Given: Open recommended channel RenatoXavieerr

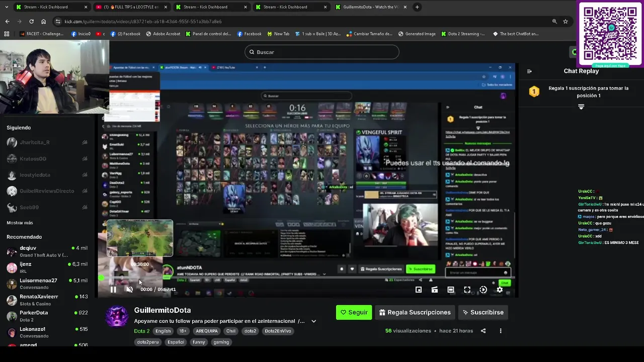Looking at the screenshot, I should click(48, 300).
